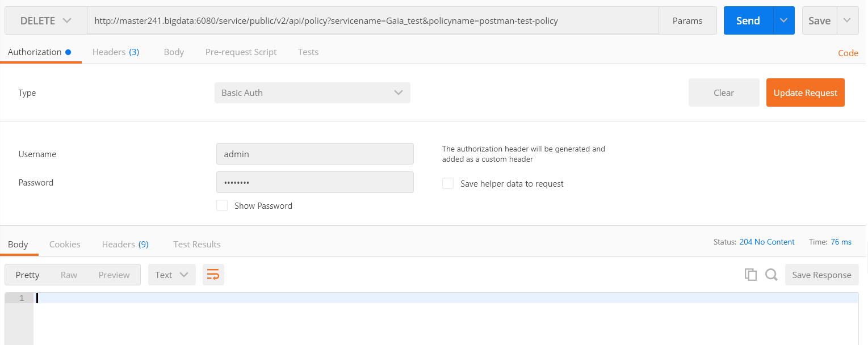Image resolution: width=868 pixels, height=345 pixels.
Task: Expand the Send button options
Action: 783,20
